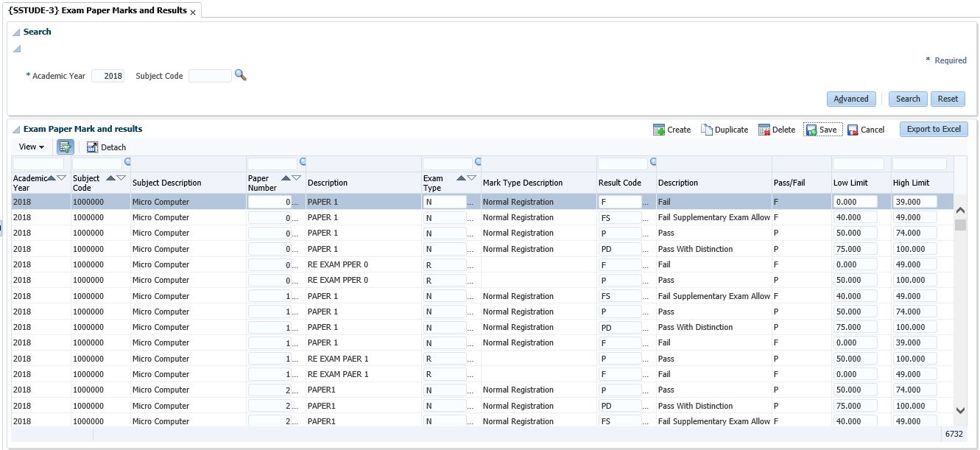Close the Exam Paper Marks tab
Viewport: 980px width, 450px height.
point(193,13)
